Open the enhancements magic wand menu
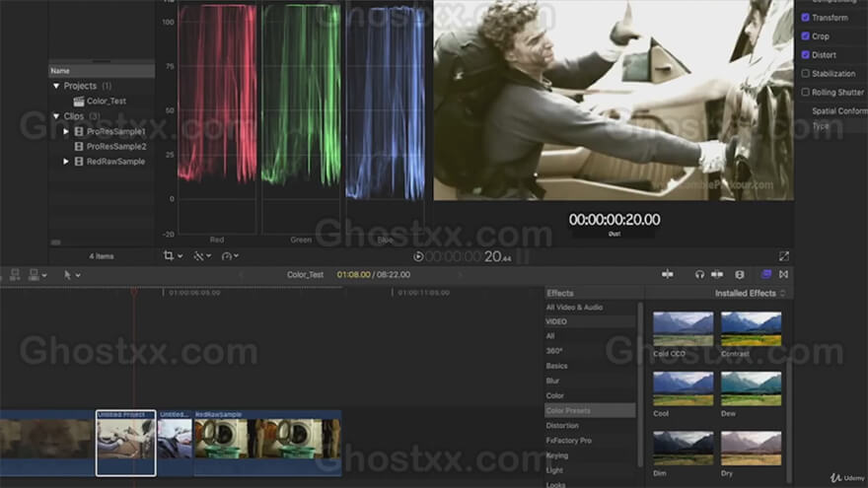Image resolution: width=868 pixels, height=488 pixels. click(x=201, y=255)
